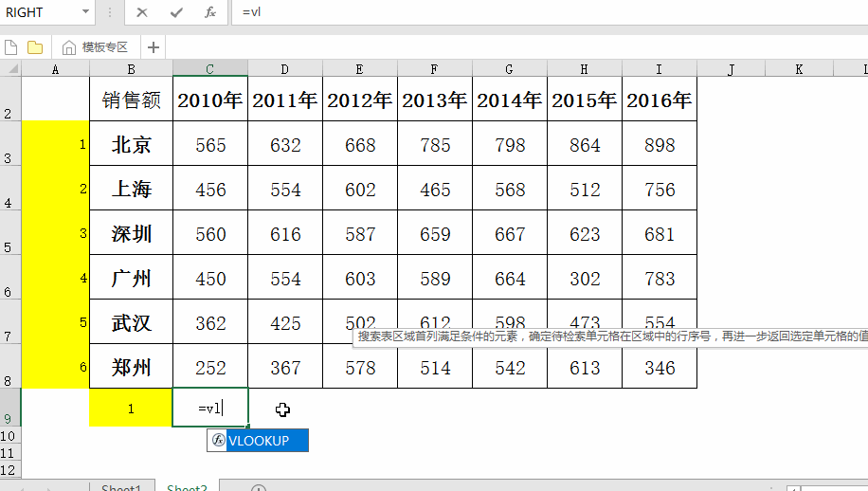Click the new blank document icon
This screenshot has height=491, width=868.
tap(12, 47)
